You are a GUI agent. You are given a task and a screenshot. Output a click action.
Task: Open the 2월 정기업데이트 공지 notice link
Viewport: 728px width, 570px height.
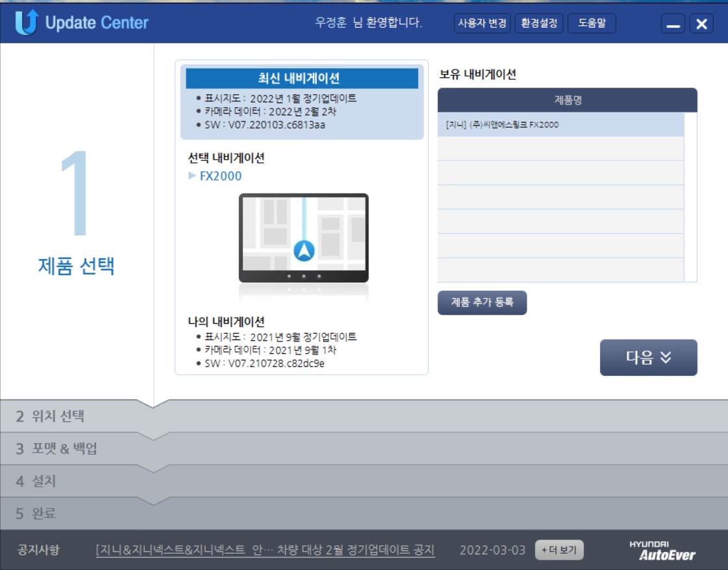265,550
